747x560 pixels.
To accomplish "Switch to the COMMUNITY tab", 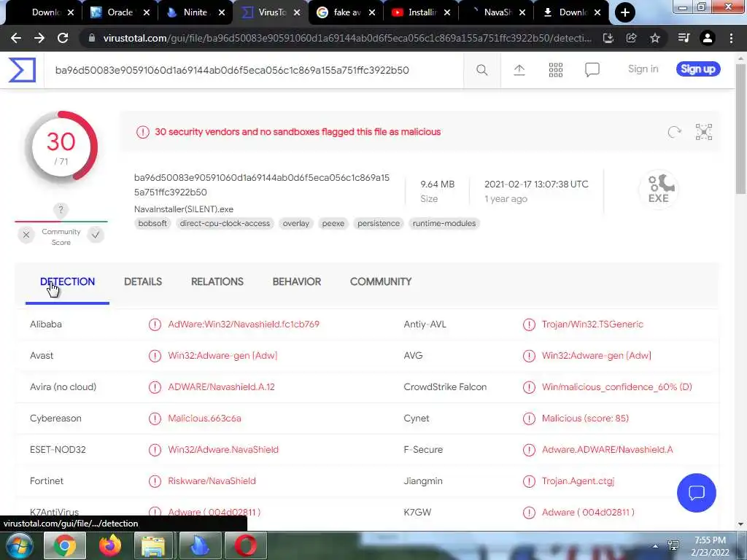I will pos(381,281).
